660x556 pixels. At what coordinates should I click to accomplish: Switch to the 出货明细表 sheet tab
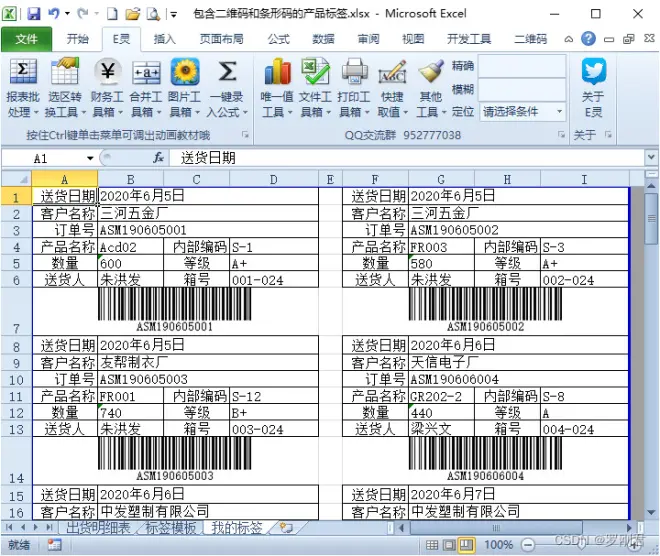[98, 527]
